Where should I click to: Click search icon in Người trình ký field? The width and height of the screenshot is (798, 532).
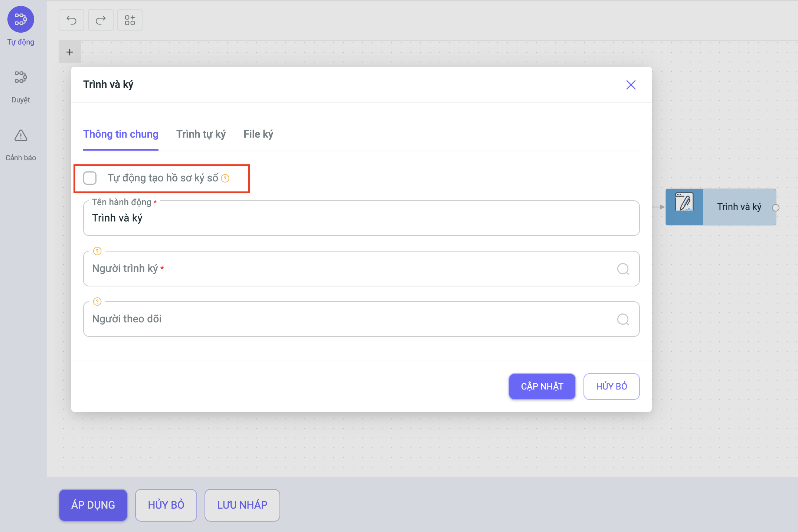tap(623, 269)
